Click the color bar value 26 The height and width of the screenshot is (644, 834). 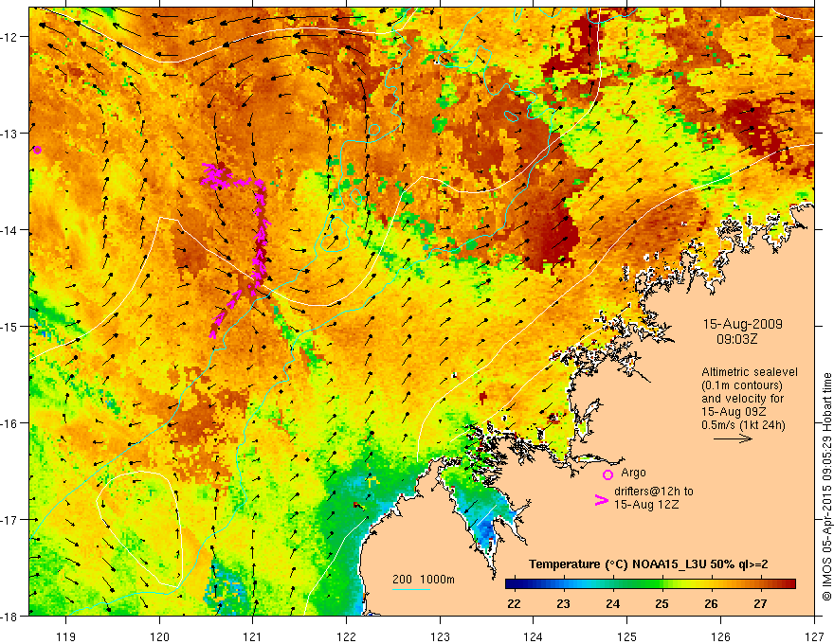click(x=711, y=603)
